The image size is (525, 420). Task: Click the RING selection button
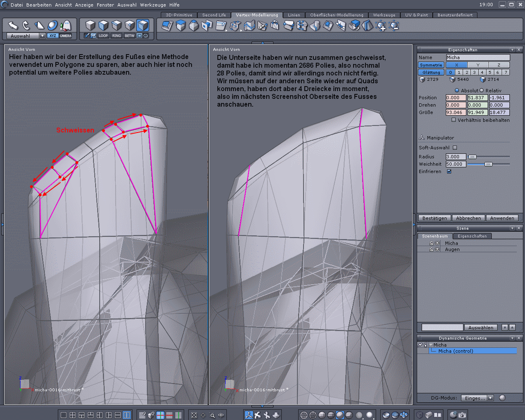pos(116,36)
